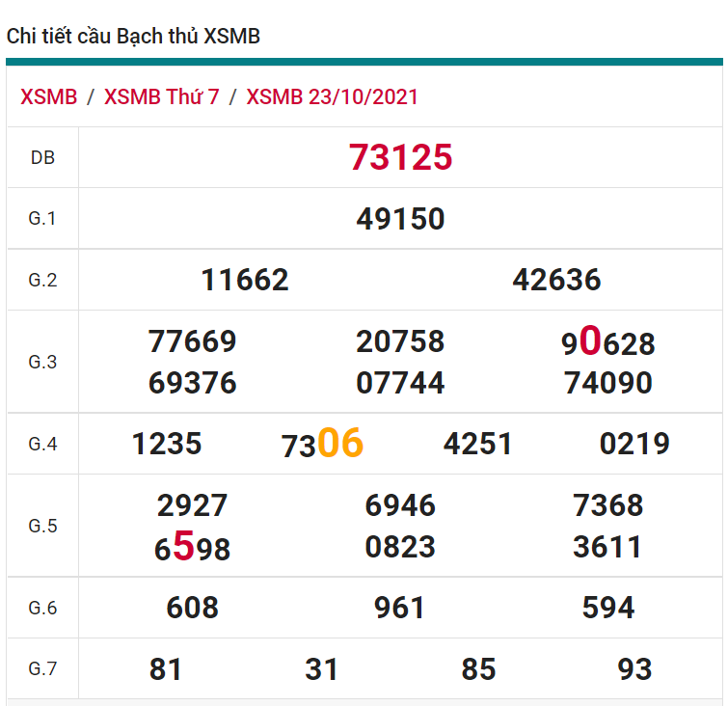This screenshot has width=728, height=706.
Task: Click G.7 number 81
Action: (166, 669)
